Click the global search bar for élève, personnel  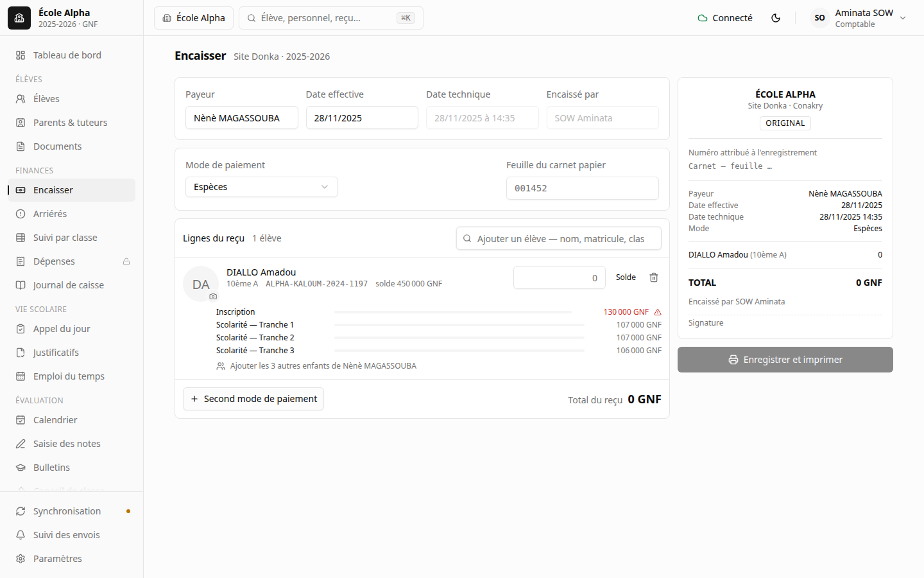pos(331,18)
